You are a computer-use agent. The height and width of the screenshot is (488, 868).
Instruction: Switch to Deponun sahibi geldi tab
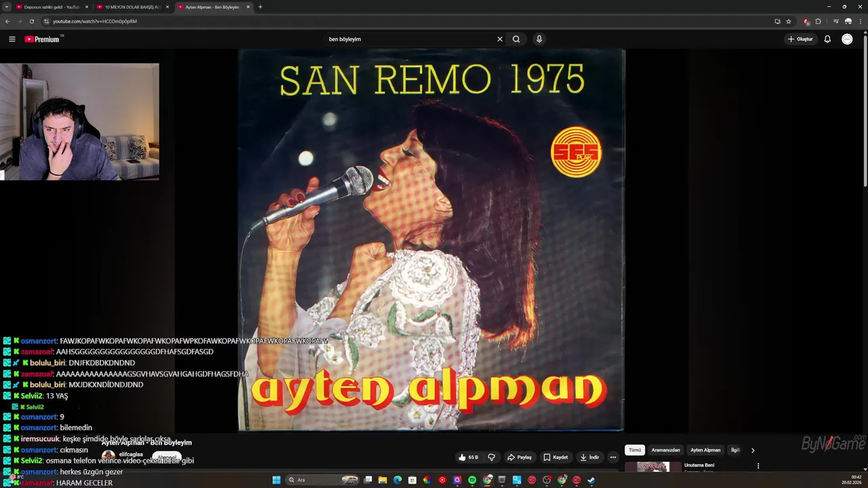51,7
